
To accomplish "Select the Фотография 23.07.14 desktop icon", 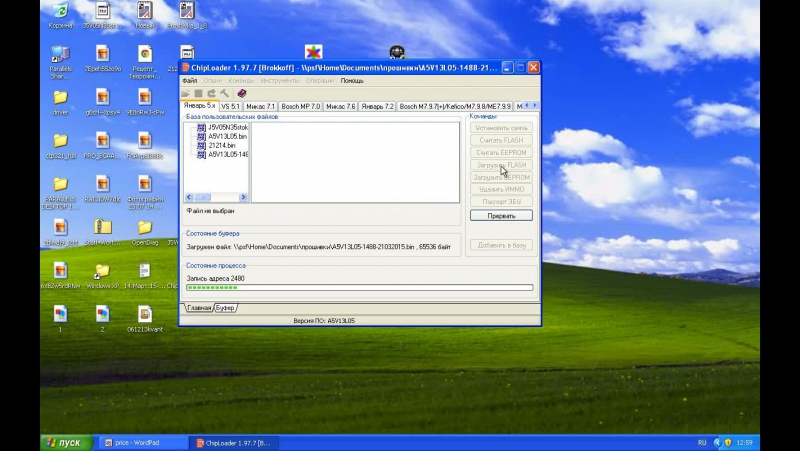I will pos(145,193).
